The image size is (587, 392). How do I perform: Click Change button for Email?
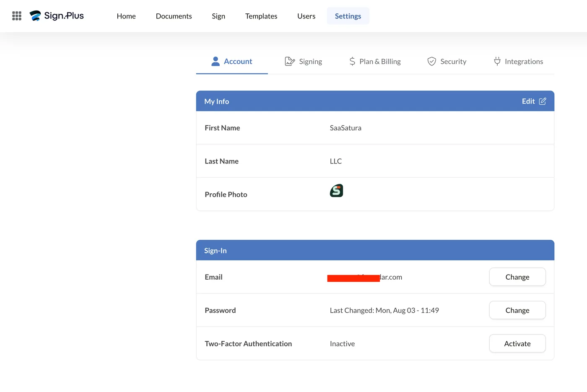click(x=517, y=277)
